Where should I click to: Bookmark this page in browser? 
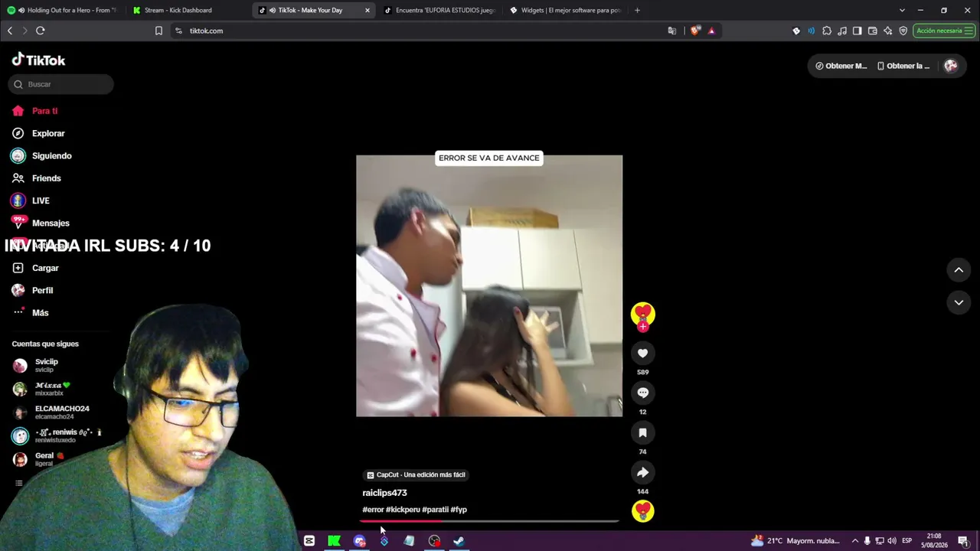[158, 31]
